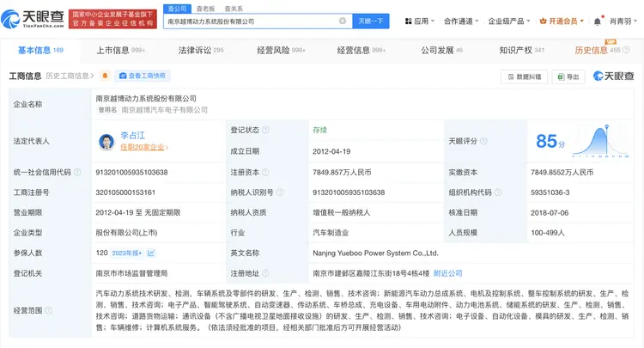Screen dimensions: 644x348
Task: Open the user menu 肖青羽
Action: coord(623,21)
